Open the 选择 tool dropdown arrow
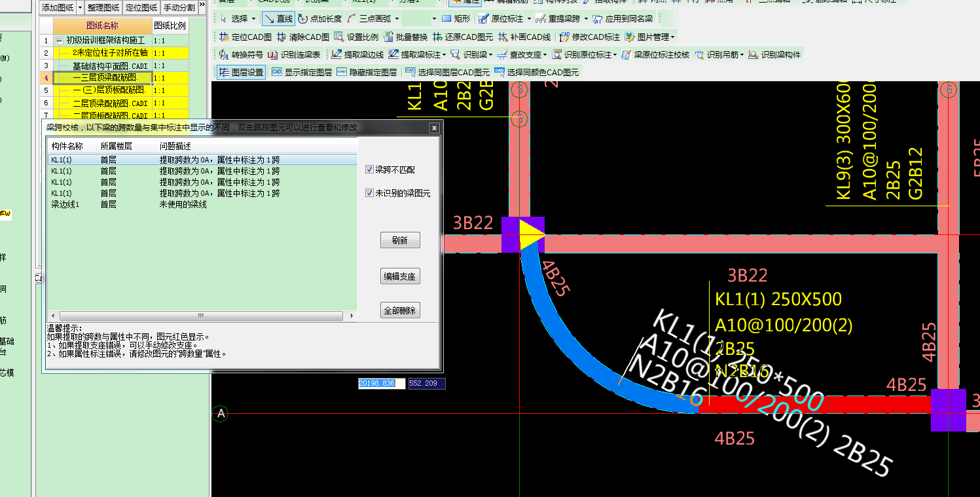The height and width of the screenshot is (497, 980). tap(253, 19)
